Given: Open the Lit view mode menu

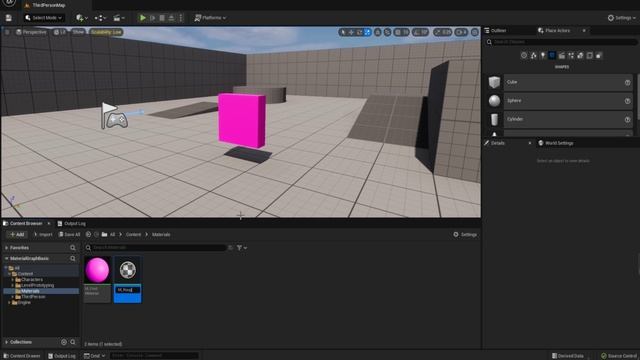Looking at the screenshot, I should [x=60, y=32].
